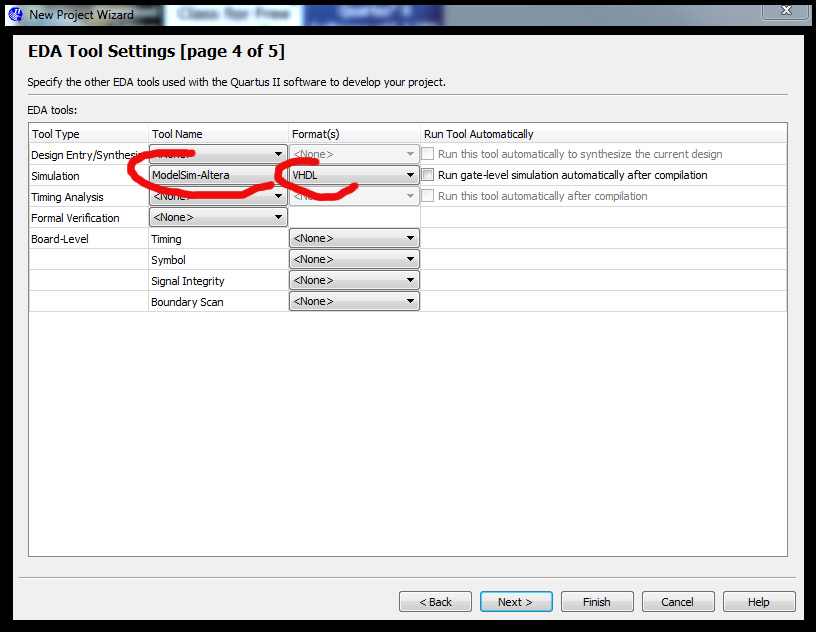Image resolution: width=816 pixels, height=632 pixels.
Task: Expand Board-Level Timing format dropdown
Action: click(354, 238)
